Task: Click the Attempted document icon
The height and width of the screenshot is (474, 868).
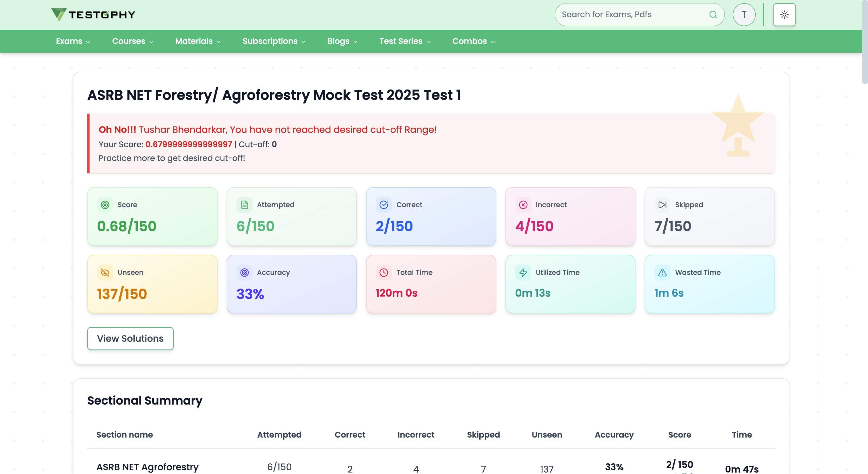Action: (x=244, y=205)
